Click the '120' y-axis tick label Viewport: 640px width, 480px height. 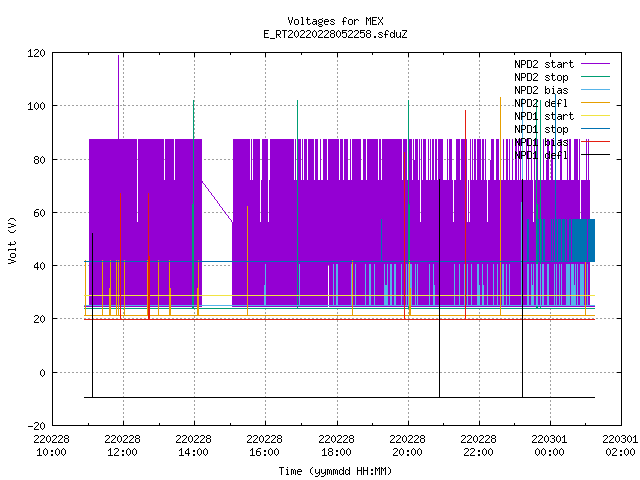coord(36,53)
